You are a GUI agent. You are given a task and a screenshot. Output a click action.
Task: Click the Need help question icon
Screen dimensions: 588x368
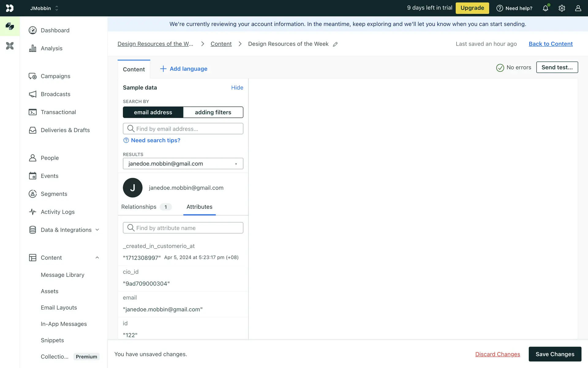(x=499, y=8)
